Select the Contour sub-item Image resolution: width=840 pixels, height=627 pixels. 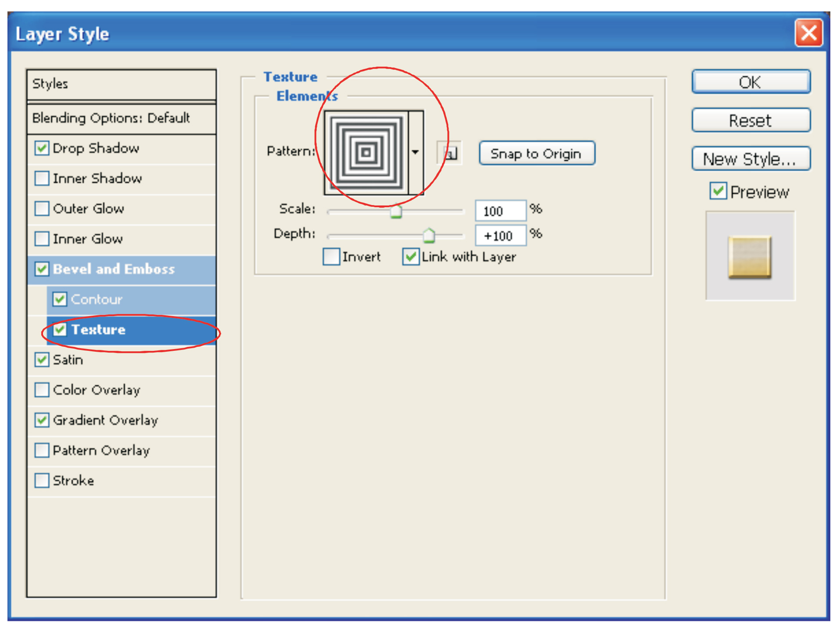tap(97, 299)
